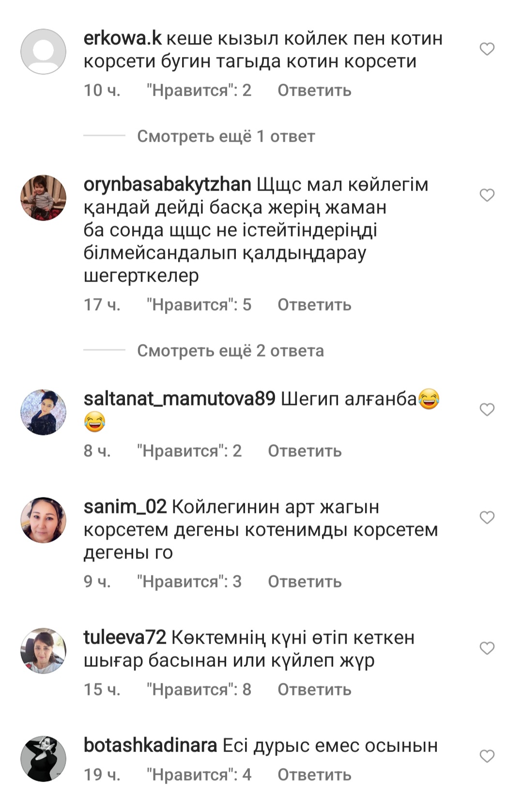Reply to erkowa.k's comment via Ответить
523x812 pixels.
[x=314, y=90]
